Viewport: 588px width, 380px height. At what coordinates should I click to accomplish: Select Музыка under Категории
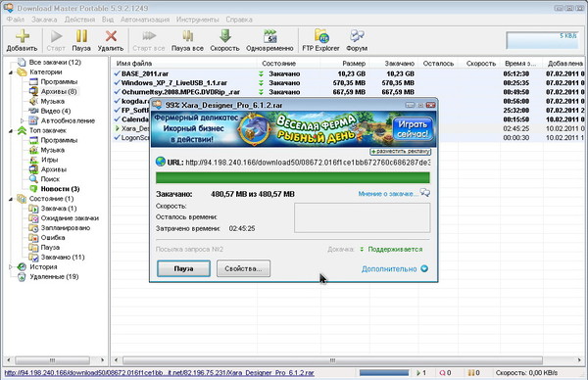point(53,101)
